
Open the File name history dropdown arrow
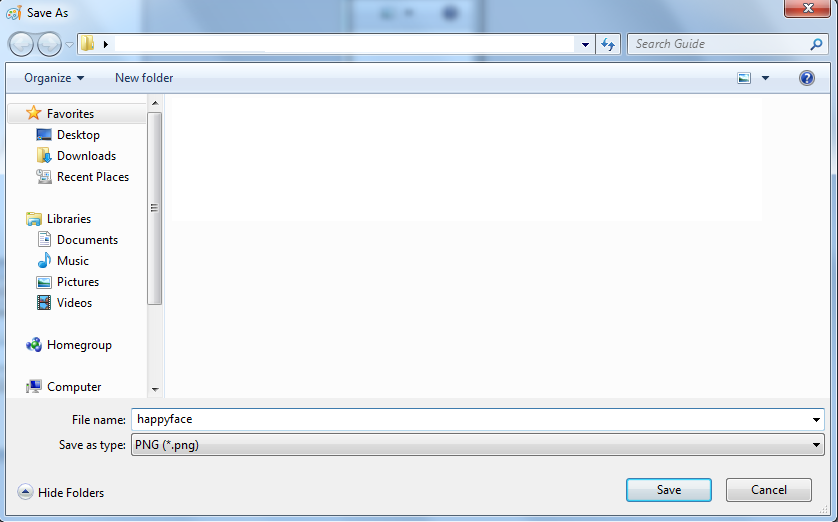(x=816, y=420)
